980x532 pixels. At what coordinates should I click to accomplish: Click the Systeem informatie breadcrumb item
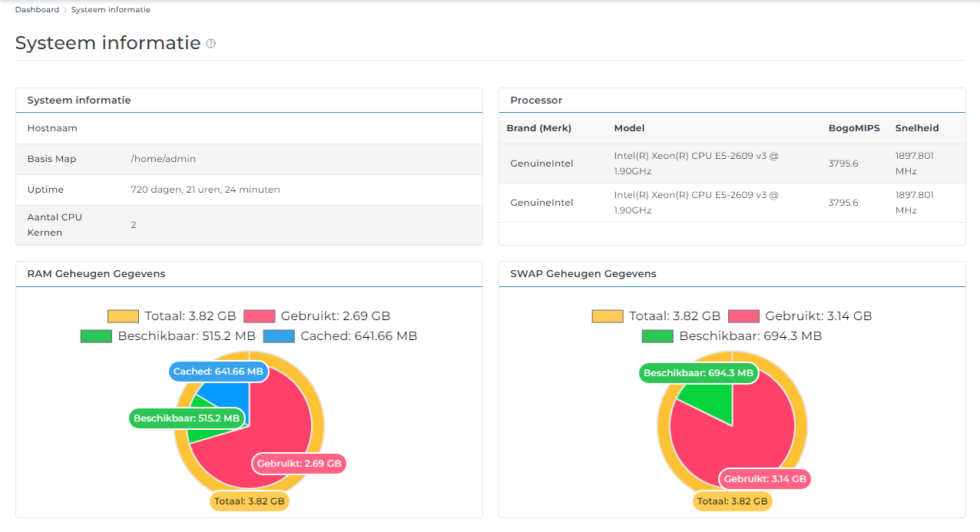point(111,10)
